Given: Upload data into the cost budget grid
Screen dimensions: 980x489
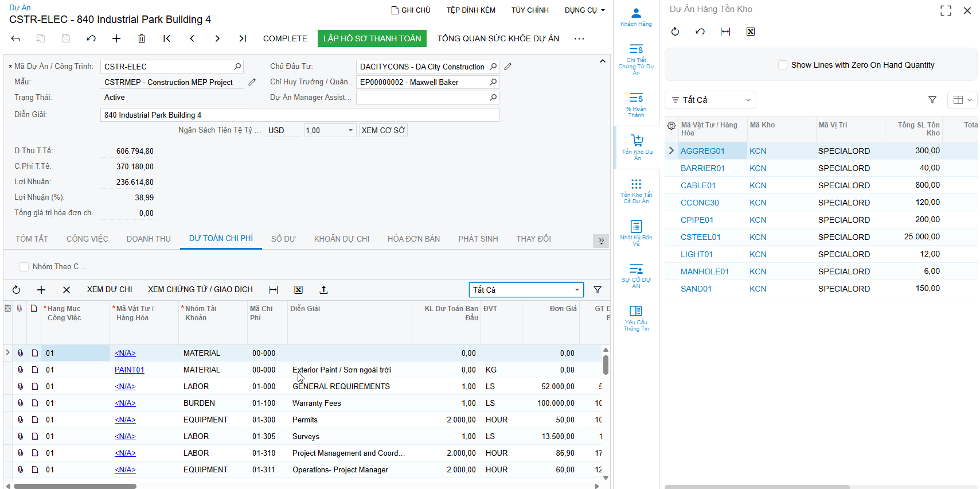Looking at the screenshot, I should click(323, 290).
